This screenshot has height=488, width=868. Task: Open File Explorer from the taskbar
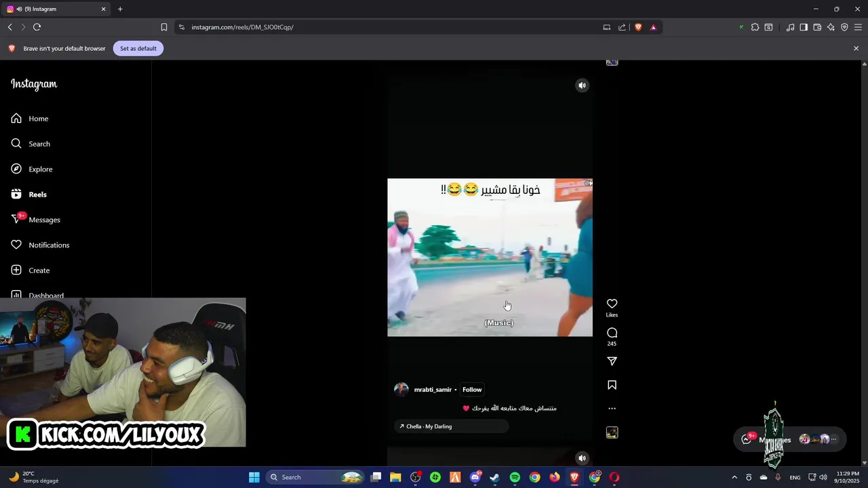[x=395, y=477]
